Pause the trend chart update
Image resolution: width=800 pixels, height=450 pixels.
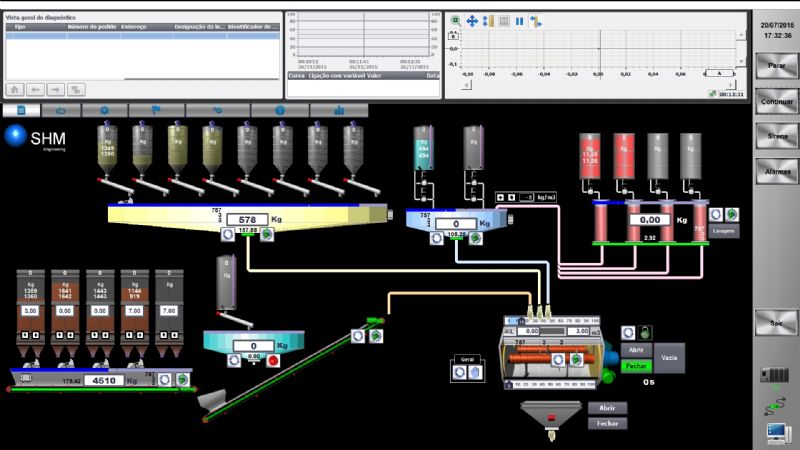point(519,20)
